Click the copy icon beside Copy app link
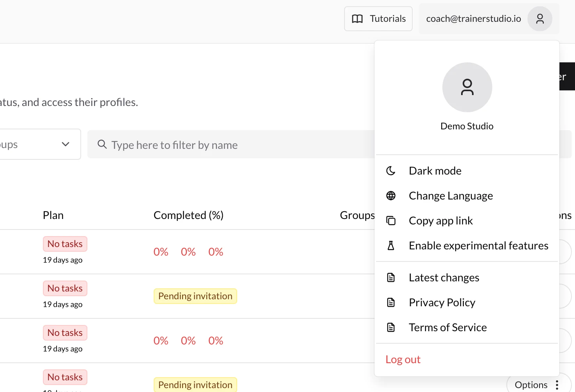 point(391,221)
